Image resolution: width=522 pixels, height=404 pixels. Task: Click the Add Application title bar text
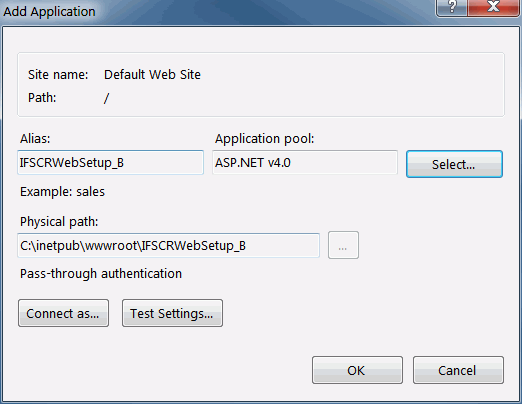[49, 12]
